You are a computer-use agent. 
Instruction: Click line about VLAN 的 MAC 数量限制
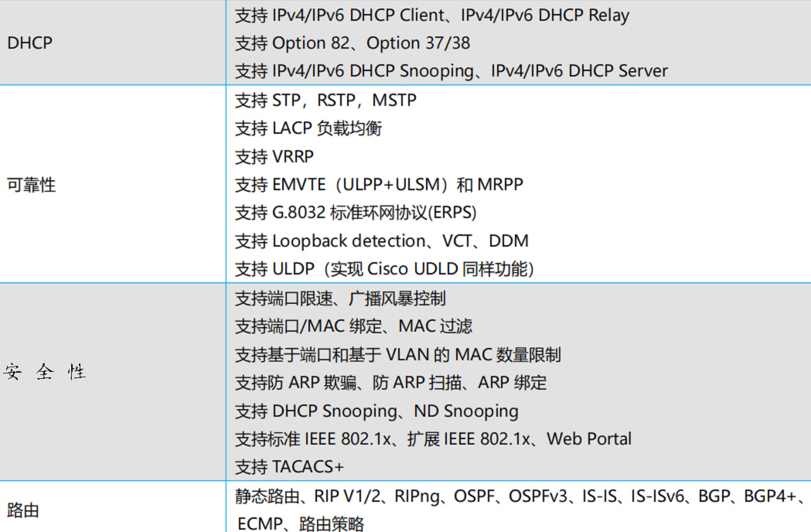coord(397,355)
